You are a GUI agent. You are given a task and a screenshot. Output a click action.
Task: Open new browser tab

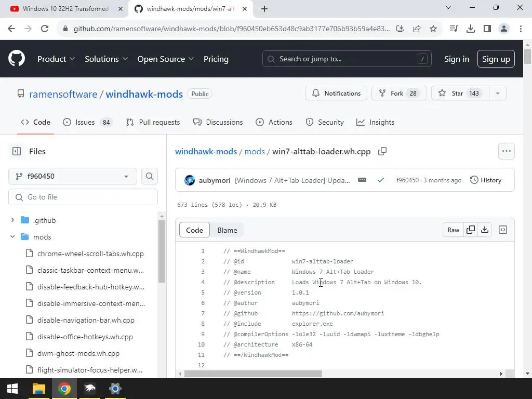pyautogui.click(x=264, y=9)
